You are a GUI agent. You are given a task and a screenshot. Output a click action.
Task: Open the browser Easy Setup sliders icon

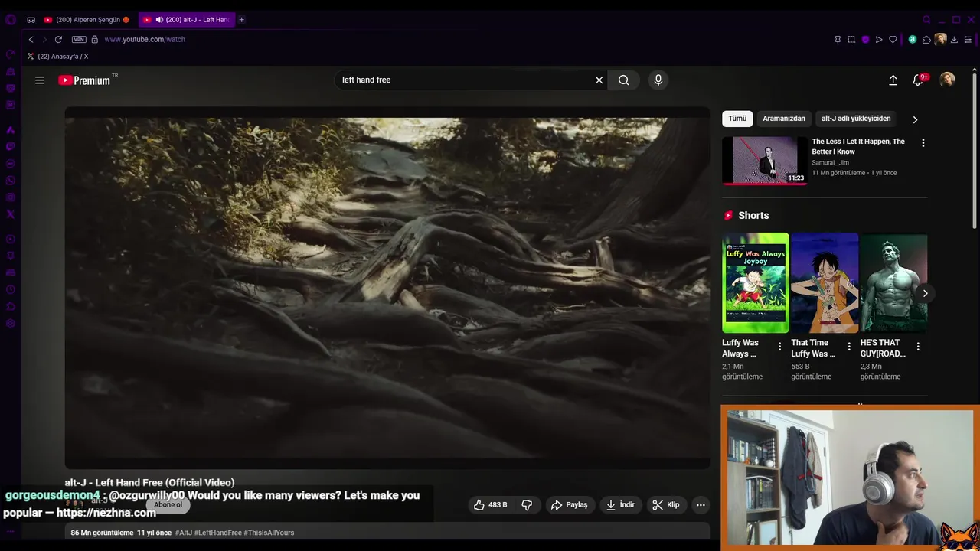[969, 40]
